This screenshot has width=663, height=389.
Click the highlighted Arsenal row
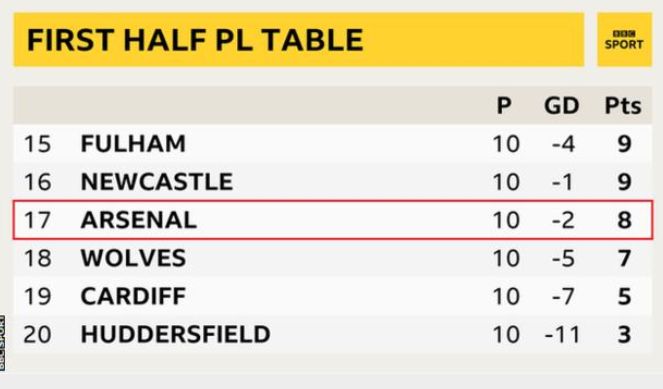(x=333, y=220)
